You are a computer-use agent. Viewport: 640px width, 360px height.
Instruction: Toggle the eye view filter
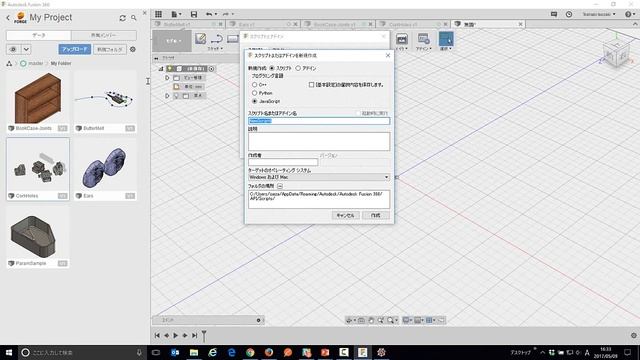[x=13, y=49]
